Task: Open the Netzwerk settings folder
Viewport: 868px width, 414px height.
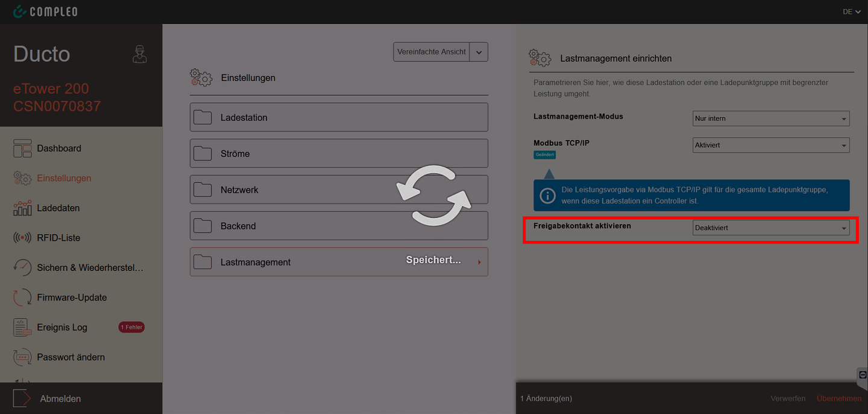Action: click(x=339, y=190)
